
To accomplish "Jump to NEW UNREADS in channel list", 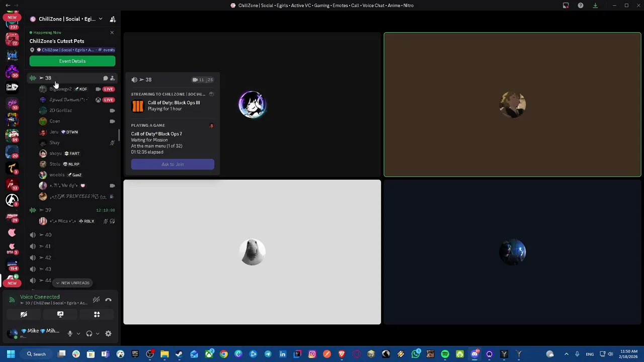I will 72,283.
